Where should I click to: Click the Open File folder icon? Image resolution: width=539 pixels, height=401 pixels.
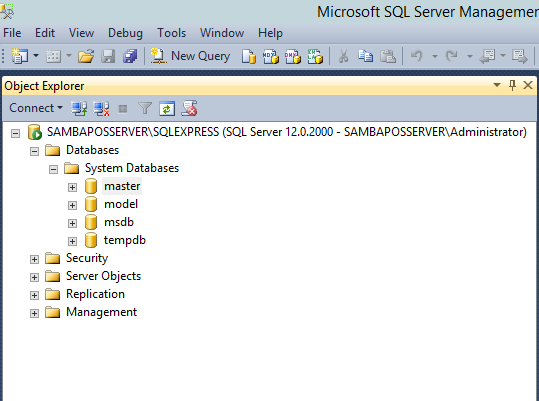click(86, 56)
